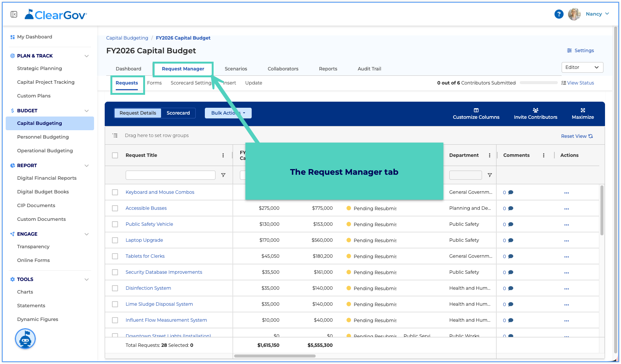Viewport: 621px width, 364px height.
Task: Click the Reset View link
Action: pyautogui.click(x=577, y=136)
